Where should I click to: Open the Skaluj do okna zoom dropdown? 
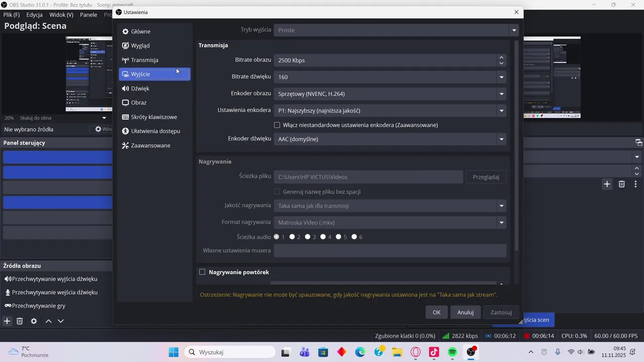[63, 118]
